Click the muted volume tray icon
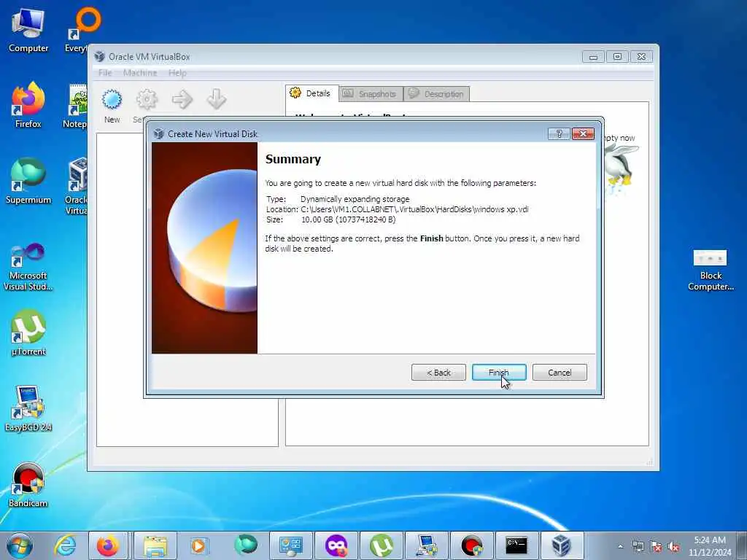Viewport: 747px width, 560px height. 673,547
